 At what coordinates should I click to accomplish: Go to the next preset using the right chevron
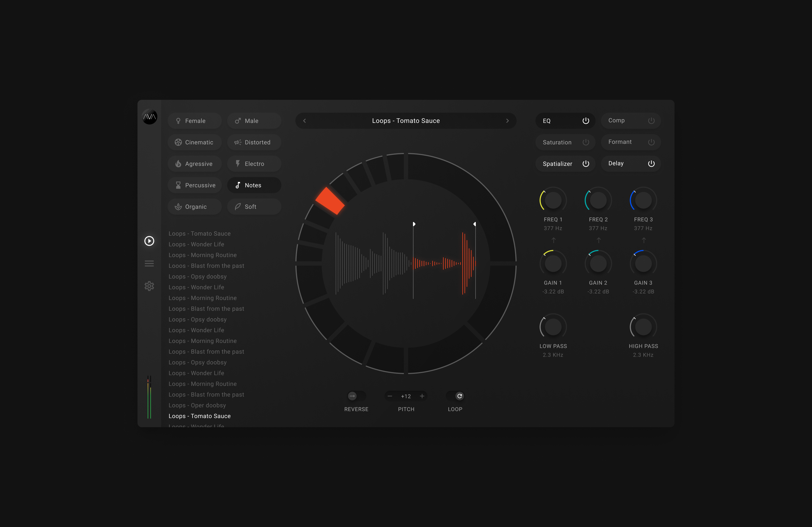coord(507,121)
